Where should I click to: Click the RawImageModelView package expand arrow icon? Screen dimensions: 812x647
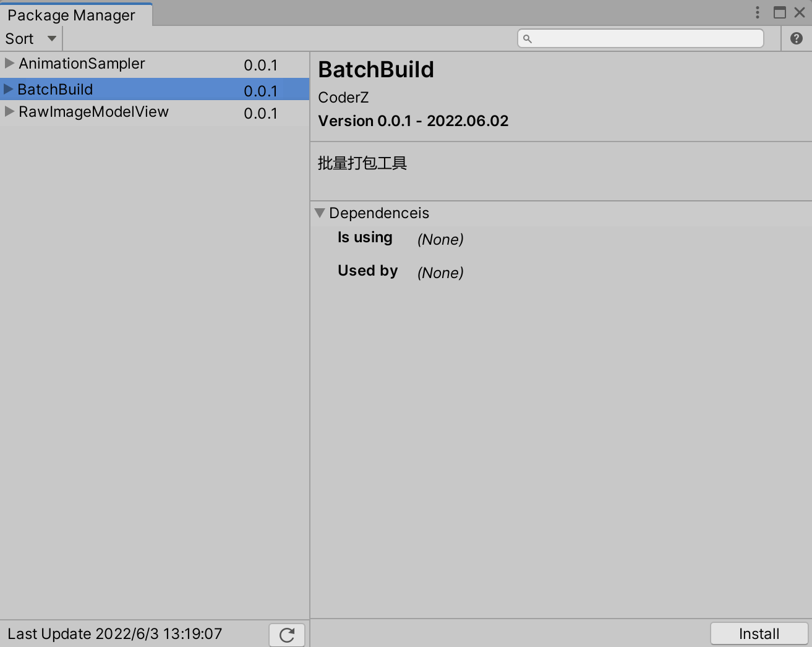click(x=9, y=112)
